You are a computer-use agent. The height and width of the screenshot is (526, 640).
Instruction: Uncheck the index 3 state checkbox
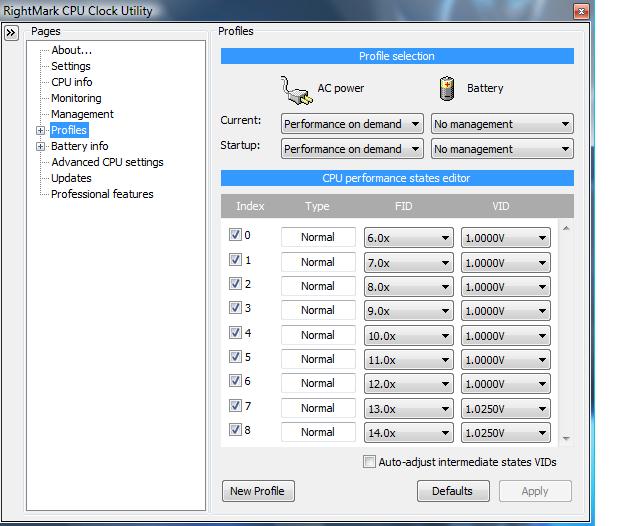pyautogui.click(x=235, y=307)
